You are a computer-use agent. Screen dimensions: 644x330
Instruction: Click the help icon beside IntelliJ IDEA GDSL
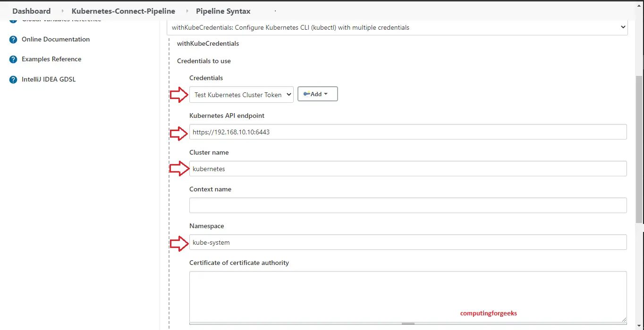13,80
